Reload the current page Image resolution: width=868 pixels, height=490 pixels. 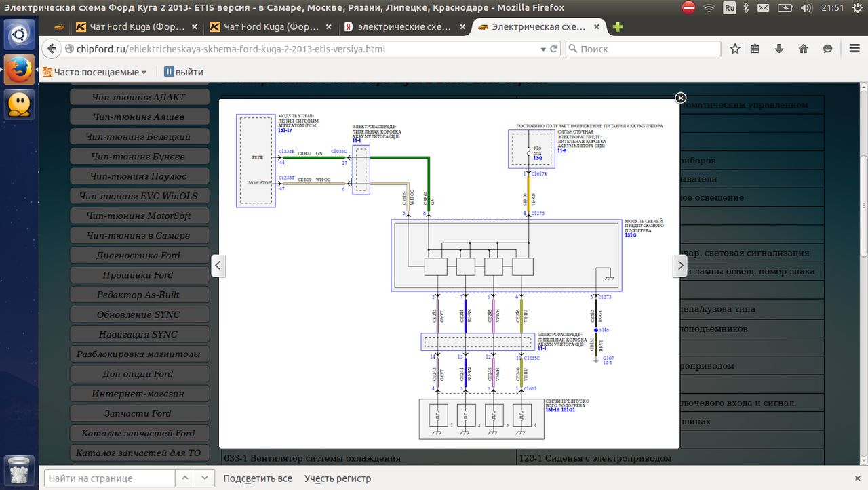click(554, 49)
